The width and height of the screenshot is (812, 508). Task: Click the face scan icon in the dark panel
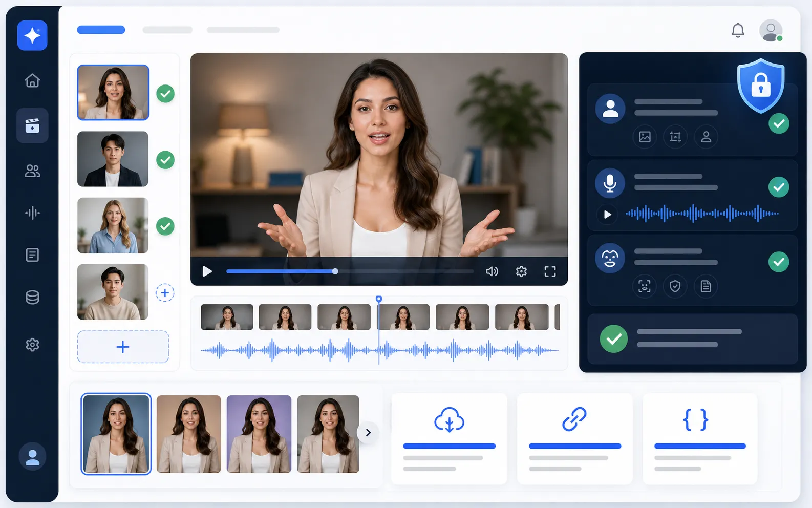point(645,286)
